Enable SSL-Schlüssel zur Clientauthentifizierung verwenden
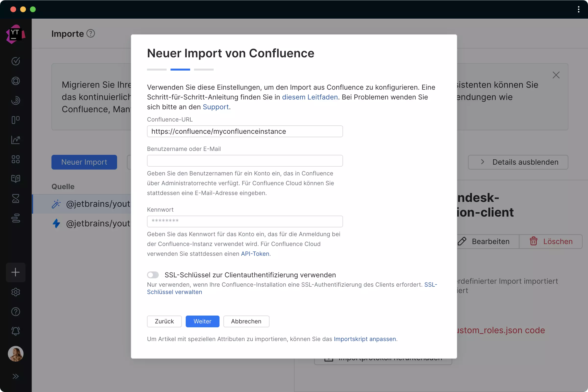This screenshot has height=392, width=588. (153, 275)
